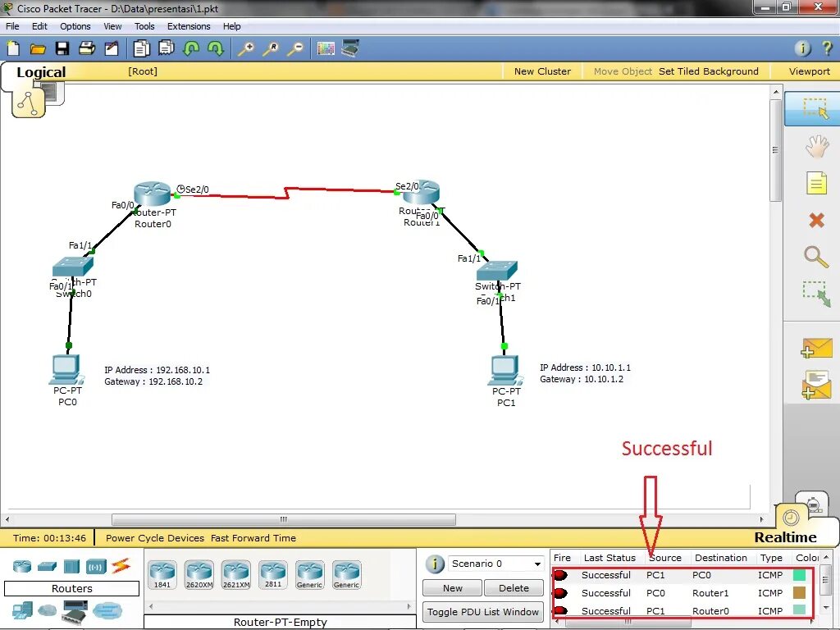Viewport: 840px width, 630px height.
Task: Open the Scenario 0 dropdown
Action: coord(495,564)
